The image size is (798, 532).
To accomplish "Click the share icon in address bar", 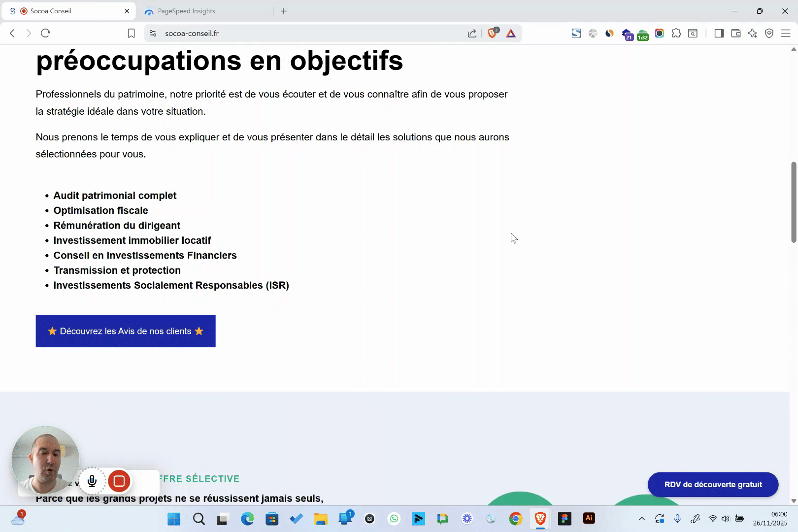I will 472,33.
